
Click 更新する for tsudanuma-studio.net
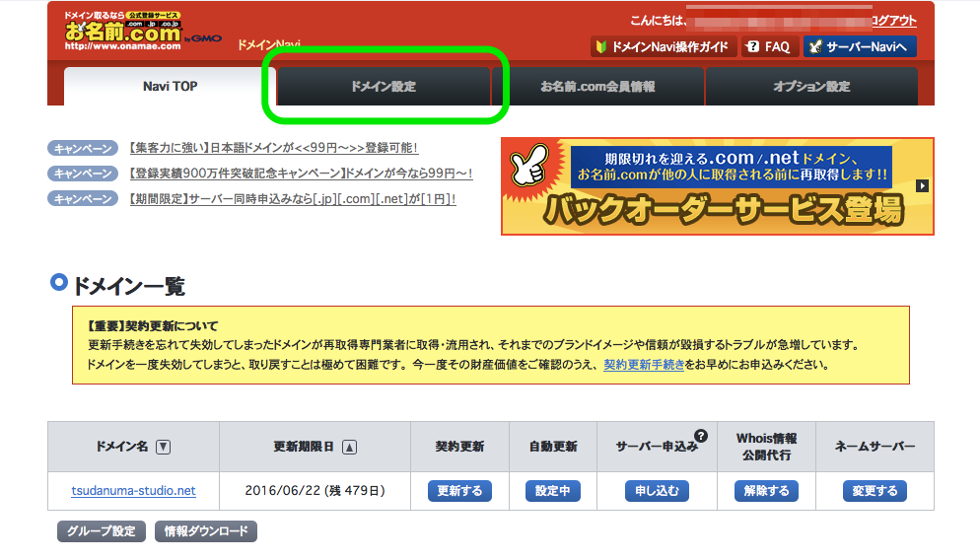460,491
